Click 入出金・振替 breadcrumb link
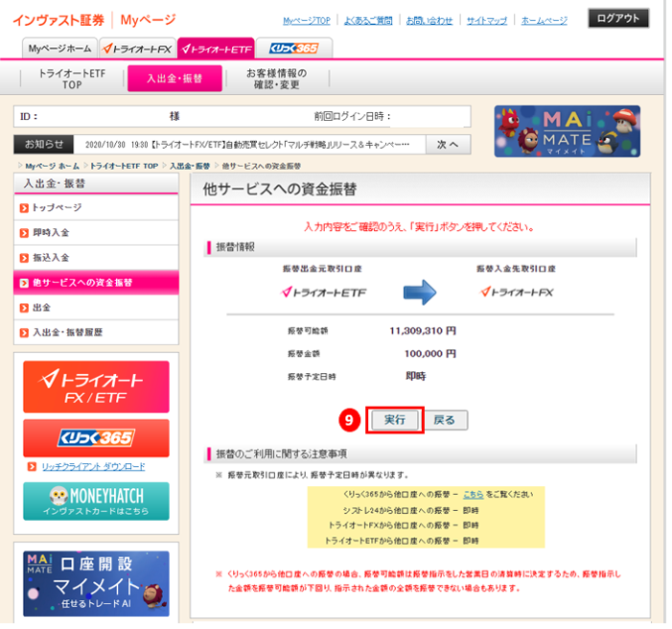Screen dimensions: 672x629 190,166
